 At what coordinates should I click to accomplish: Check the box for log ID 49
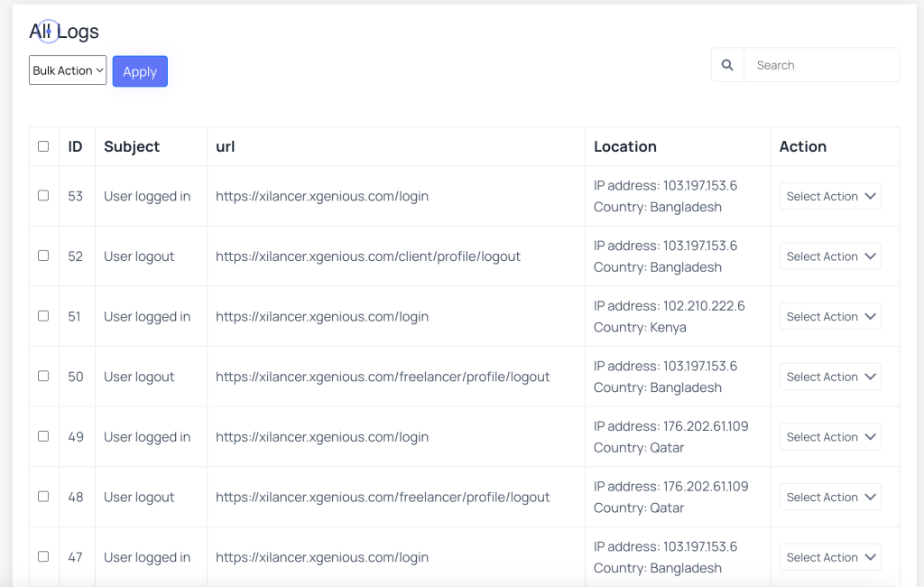point(43,436)
